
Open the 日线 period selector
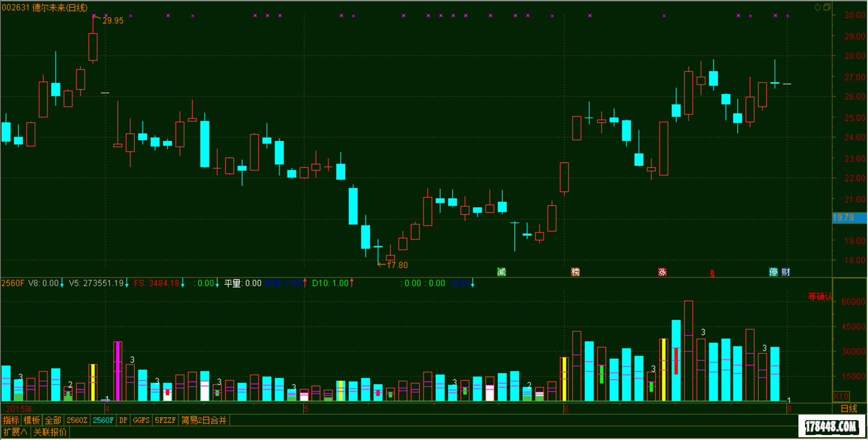pyautogui.click(x=849, y=408)
